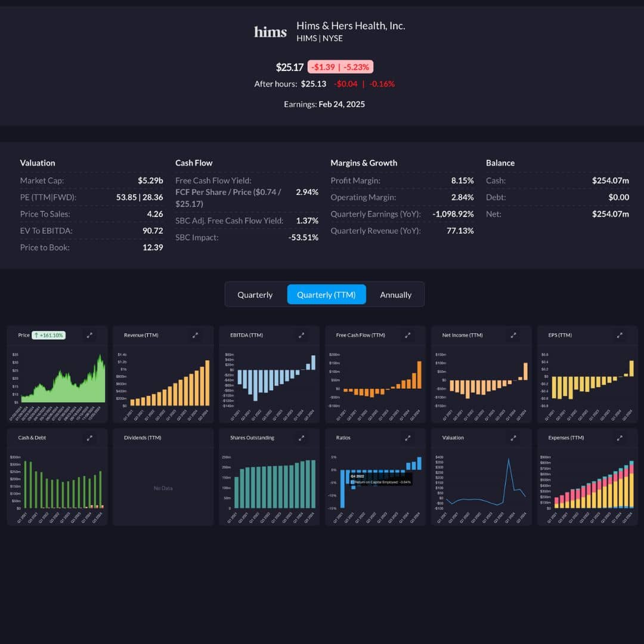Click the PE value 53.85 | 28.36
This screenshot has width=644, height=644.
(x=140, y=197)
